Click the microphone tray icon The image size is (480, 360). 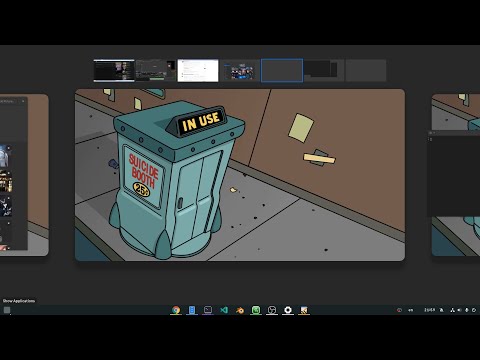(467, 310)
